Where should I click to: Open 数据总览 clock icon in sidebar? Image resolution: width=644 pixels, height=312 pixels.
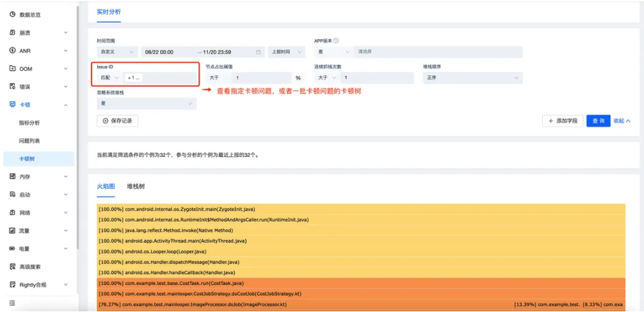tap(12, 15)
